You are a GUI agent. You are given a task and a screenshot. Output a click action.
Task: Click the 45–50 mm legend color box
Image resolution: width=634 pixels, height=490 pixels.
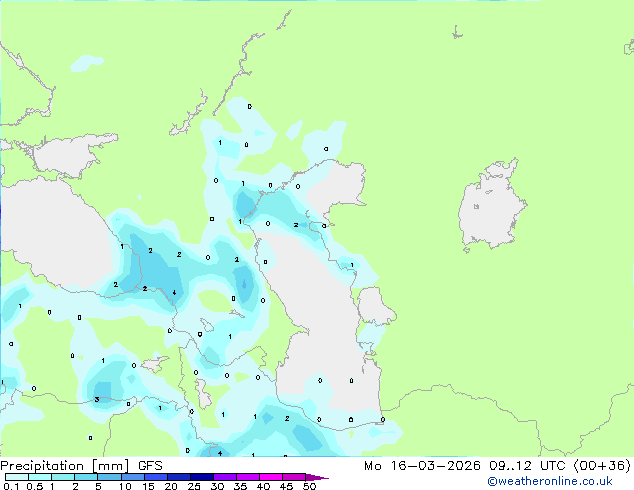pyautogui.click(x=294, y=477)
